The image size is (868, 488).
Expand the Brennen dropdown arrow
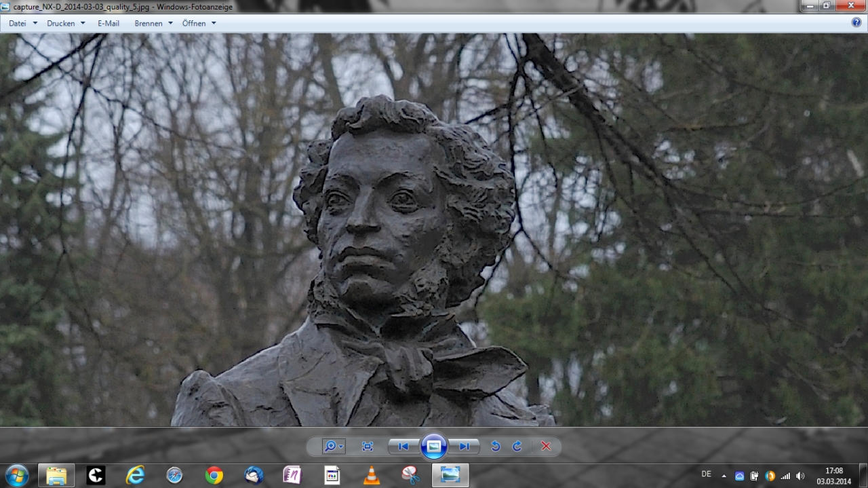(x=171, y=23)
